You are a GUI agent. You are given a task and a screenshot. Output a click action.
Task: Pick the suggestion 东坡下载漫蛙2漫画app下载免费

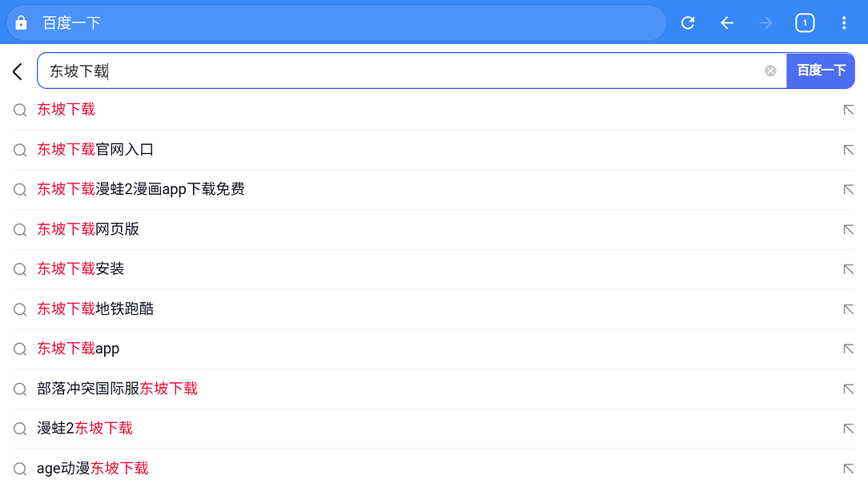pyautogui.click(x=434, y=189)
